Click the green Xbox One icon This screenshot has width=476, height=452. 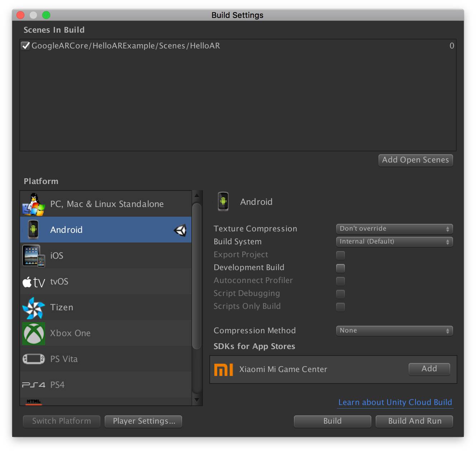pos(34,333)
